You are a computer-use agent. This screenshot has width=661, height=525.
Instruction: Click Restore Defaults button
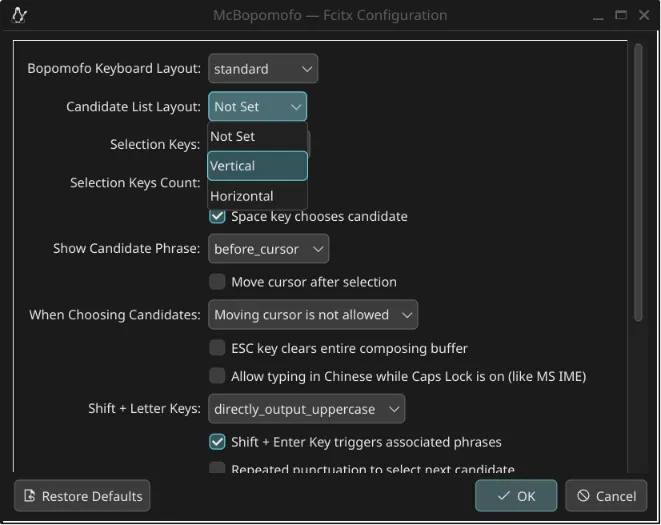click(x=82, y=496)
